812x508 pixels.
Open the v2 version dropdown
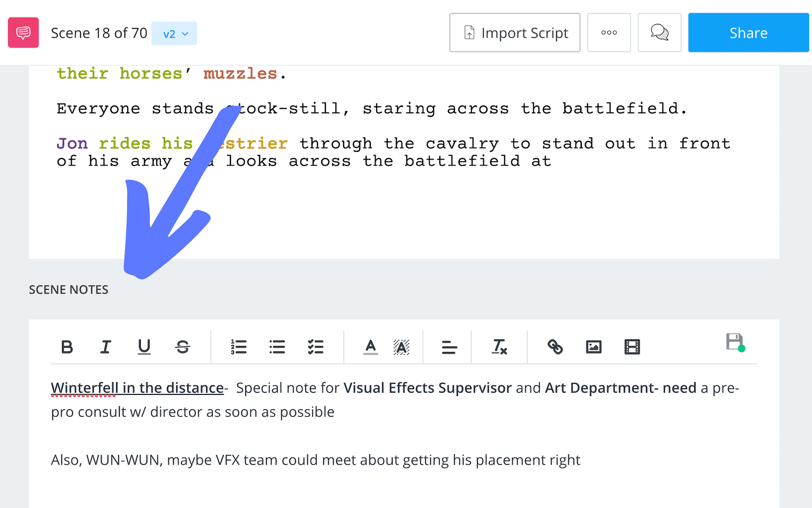point(174,33)
